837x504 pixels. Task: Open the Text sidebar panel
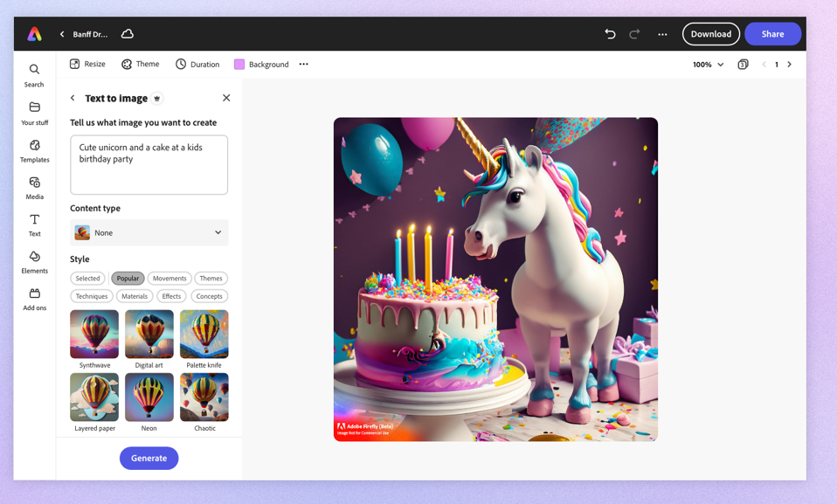pyautogui.click(x=34, y=224)
